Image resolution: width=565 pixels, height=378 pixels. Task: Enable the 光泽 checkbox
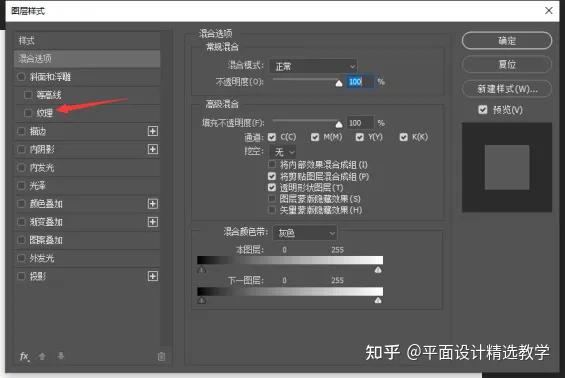(x=21, y=186)
